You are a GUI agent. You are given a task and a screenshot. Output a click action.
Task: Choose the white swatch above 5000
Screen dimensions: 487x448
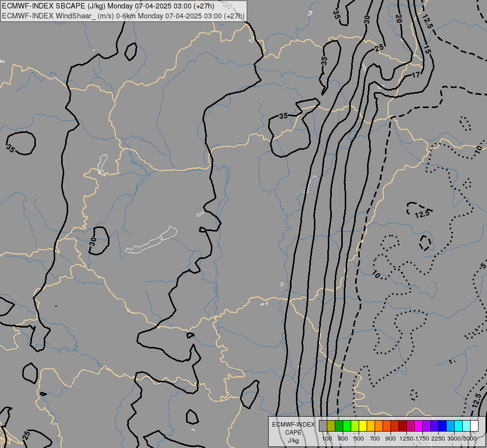(474, 426)
